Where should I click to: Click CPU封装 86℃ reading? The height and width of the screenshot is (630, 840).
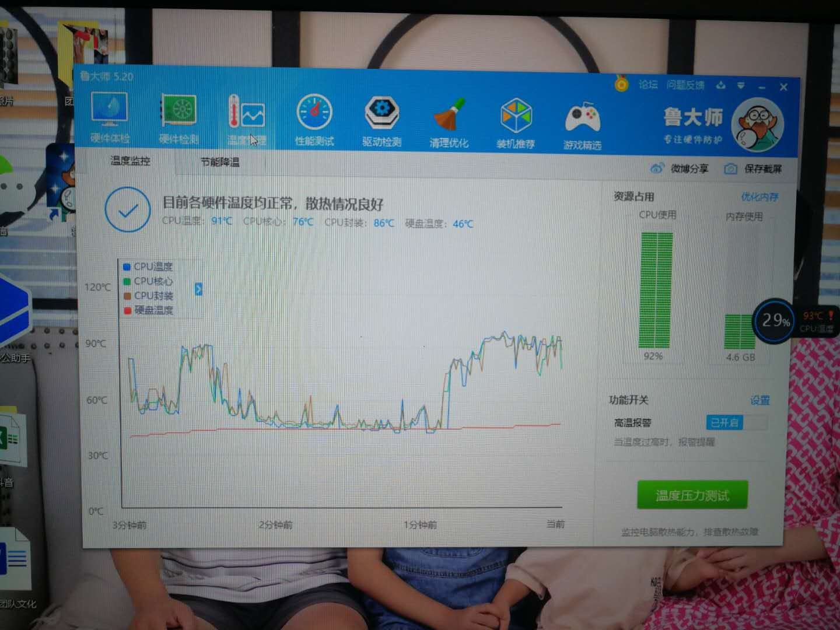[359, 223]
